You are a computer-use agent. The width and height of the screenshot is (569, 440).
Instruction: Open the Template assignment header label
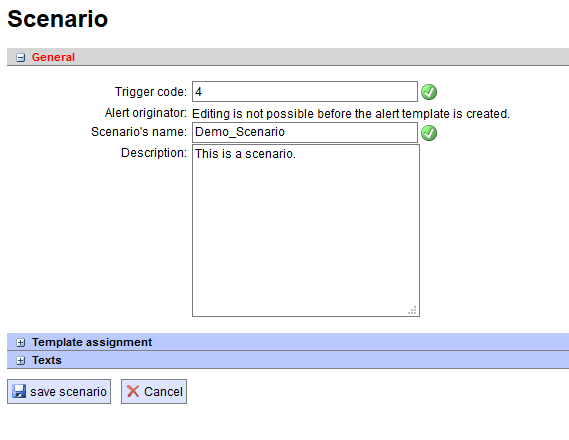point(92,342)
